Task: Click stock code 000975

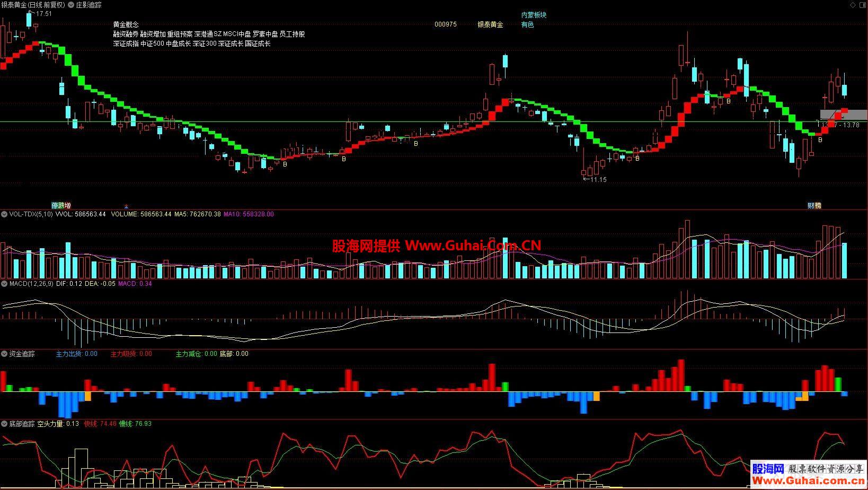Action: point(445,24)
